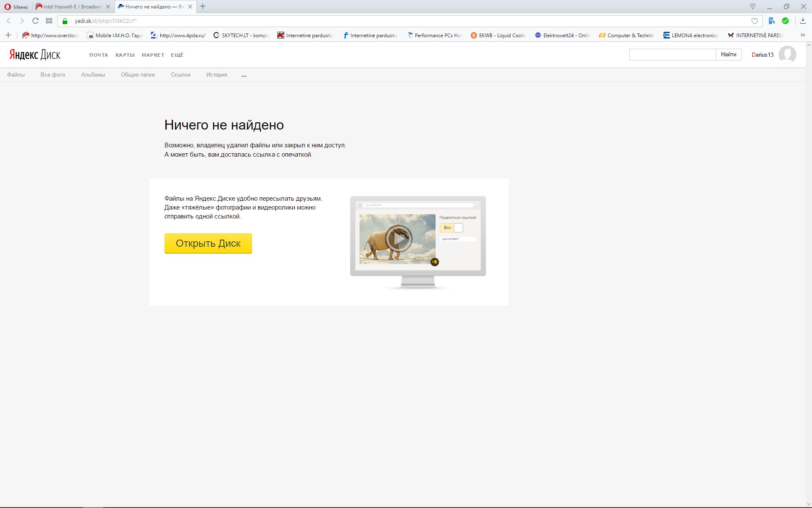Click the Найти search button
This screenshot has width=812, height=508.
point(728,55)
